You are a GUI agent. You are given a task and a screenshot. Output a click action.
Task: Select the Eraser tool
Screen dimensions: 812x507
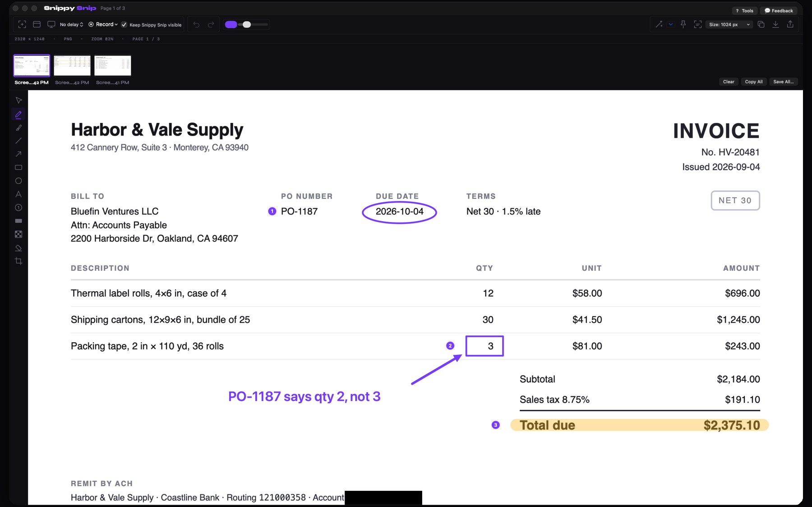[x=18, y=248]
